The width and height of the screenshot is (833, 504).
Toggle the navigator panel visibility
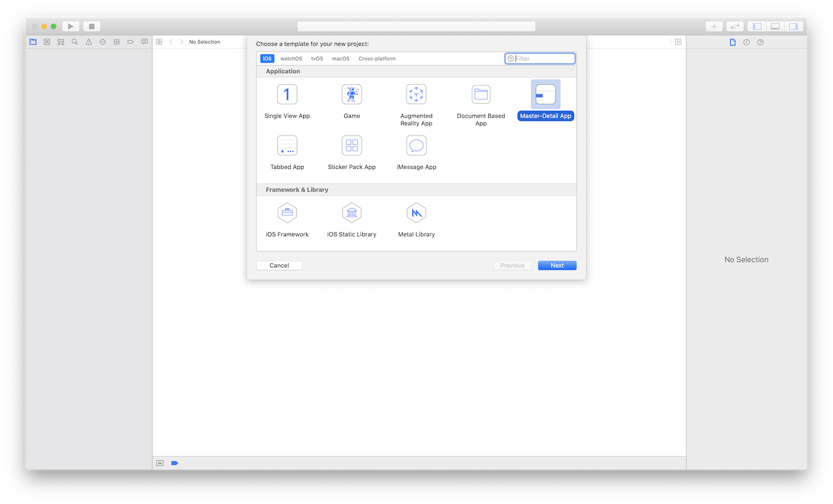coord(757,26)
